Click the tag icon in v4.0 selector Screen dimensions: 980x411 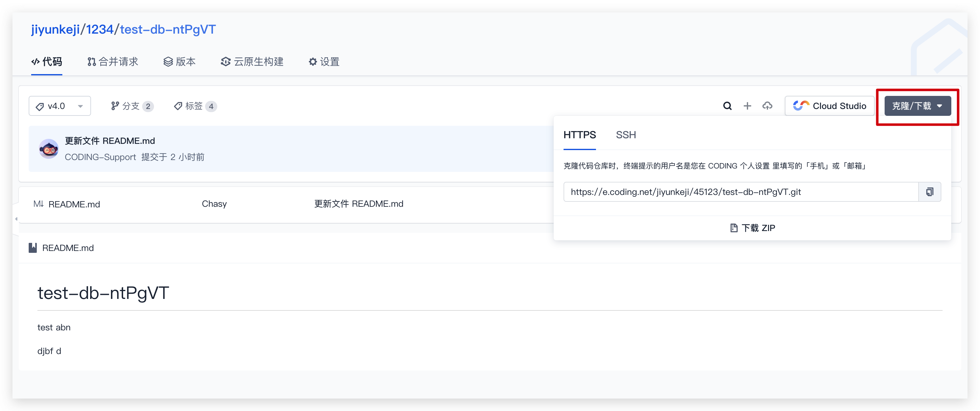pyautogui.click(x=40, y=107)
